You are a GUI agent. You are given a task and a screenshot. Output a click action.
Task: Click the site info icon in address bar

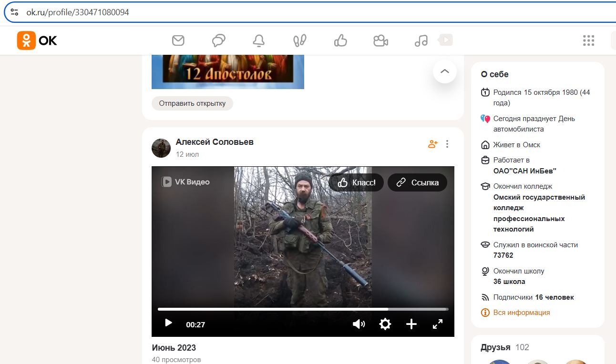(15, 12)
